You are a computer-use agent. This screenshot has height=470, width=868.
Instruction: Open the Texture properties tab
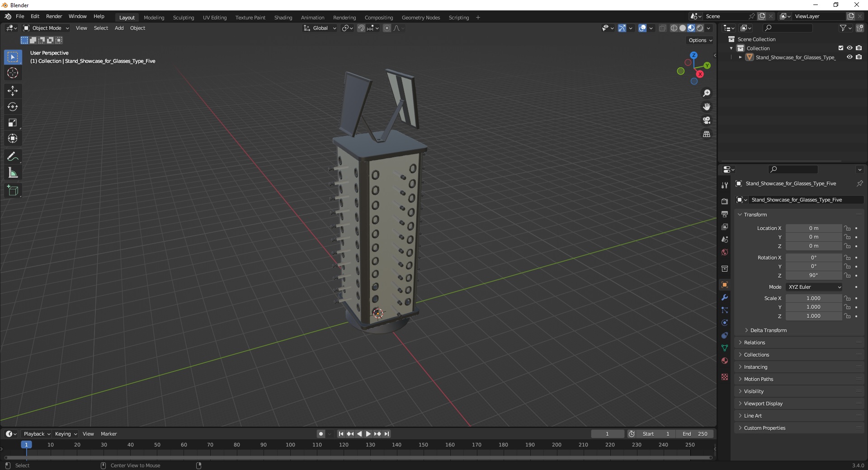click(725, 376)
